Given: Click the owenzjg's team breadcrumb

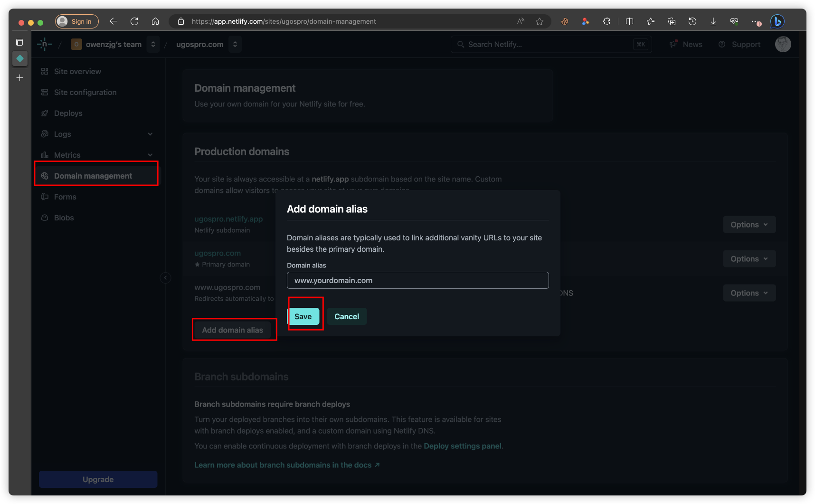Looking at the screenshot, I should coord(114,44).
